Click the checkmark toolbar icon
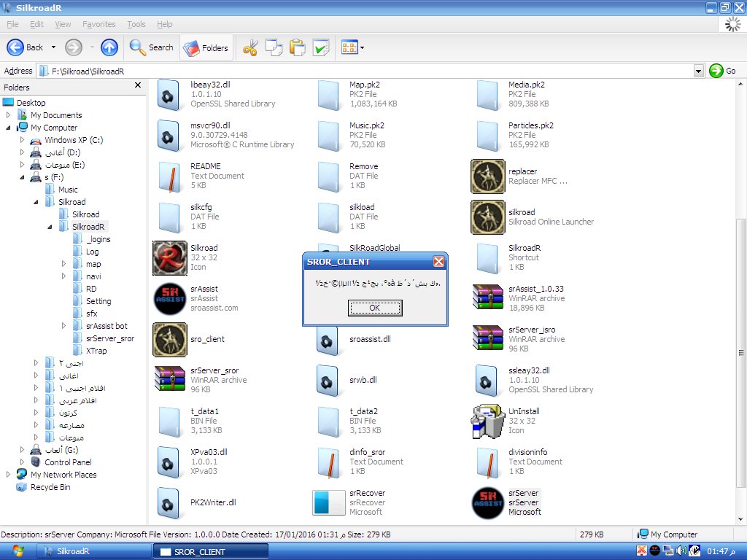The image size is (747, 560). [321, 47]
